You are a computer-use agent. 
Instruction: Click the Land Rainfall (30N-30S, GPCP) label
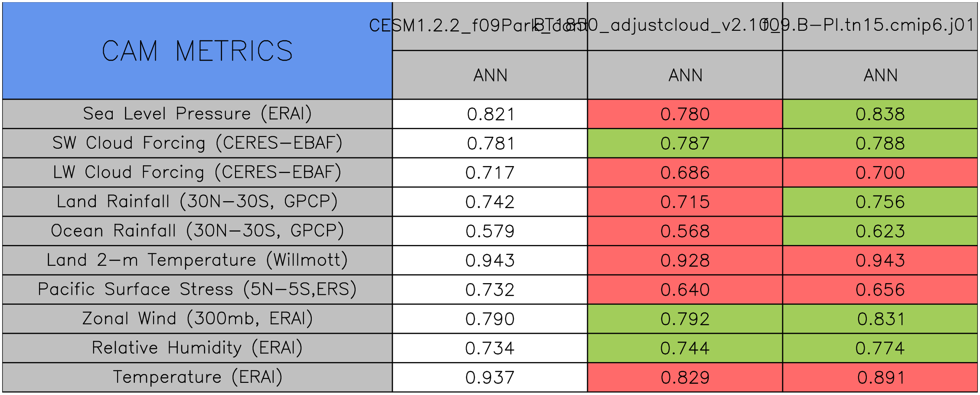click(x=197, y=202)
